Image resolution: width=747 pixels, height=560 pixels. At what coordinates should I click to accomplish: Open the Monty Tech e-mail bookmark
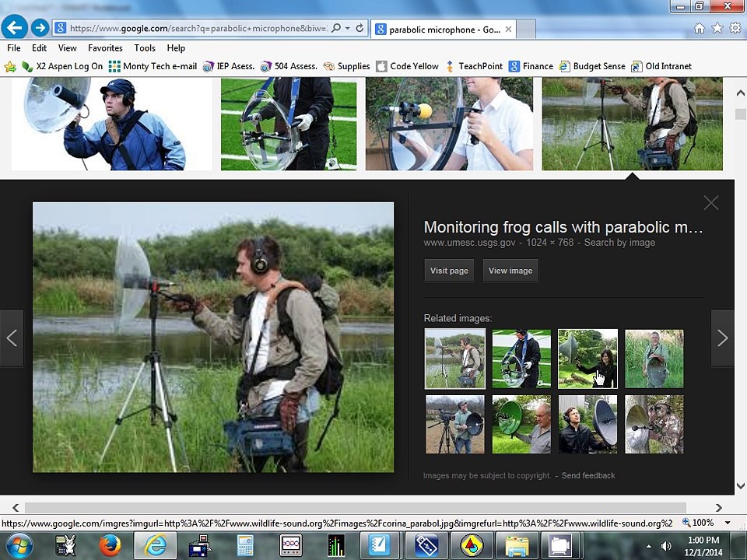tap(153, 66)
